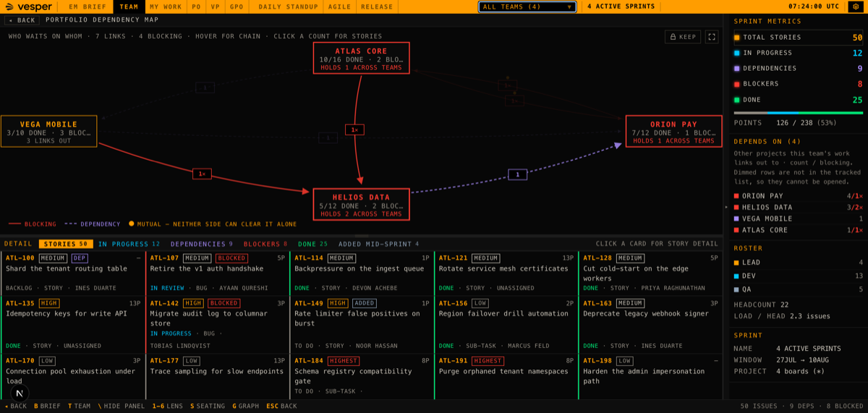Screen dimensions: 868x413
Task: Open story card ATL-156
Action: [x=506, y=324]
